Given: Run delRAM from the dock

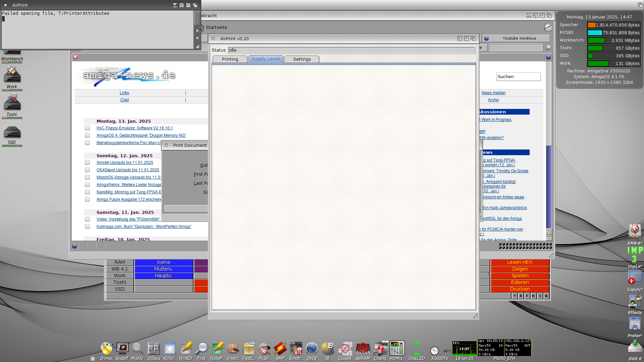Looking at the screenshot, I should click(x=363, y=349).
